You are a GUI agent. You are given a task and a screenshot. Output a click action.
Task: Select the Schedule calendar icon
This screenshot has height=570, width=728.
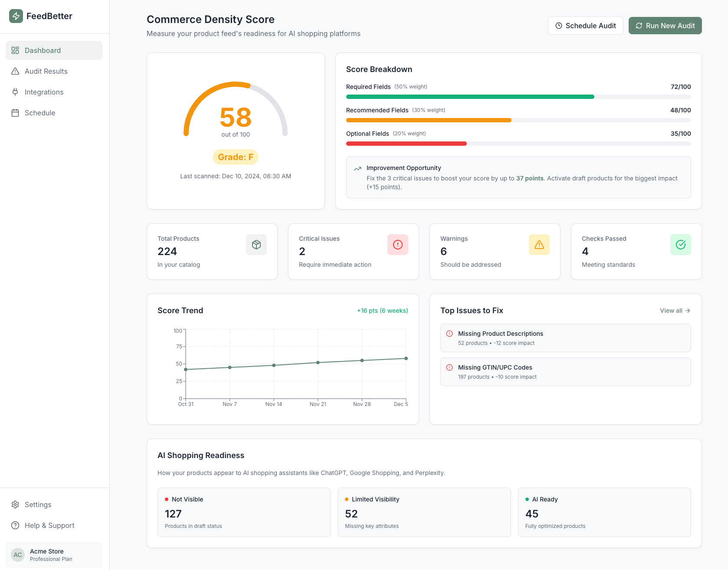15,113
